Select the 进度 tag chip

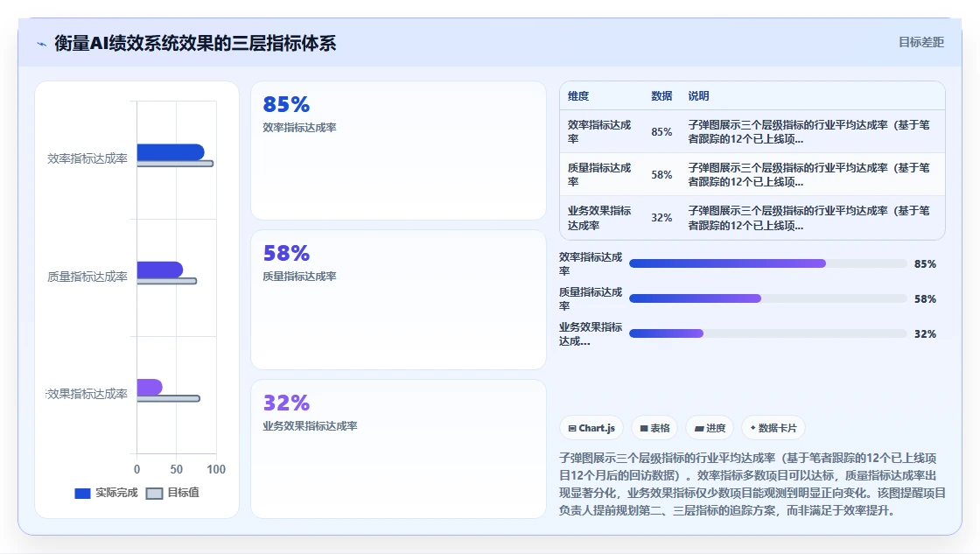click(x=710, y=428)
